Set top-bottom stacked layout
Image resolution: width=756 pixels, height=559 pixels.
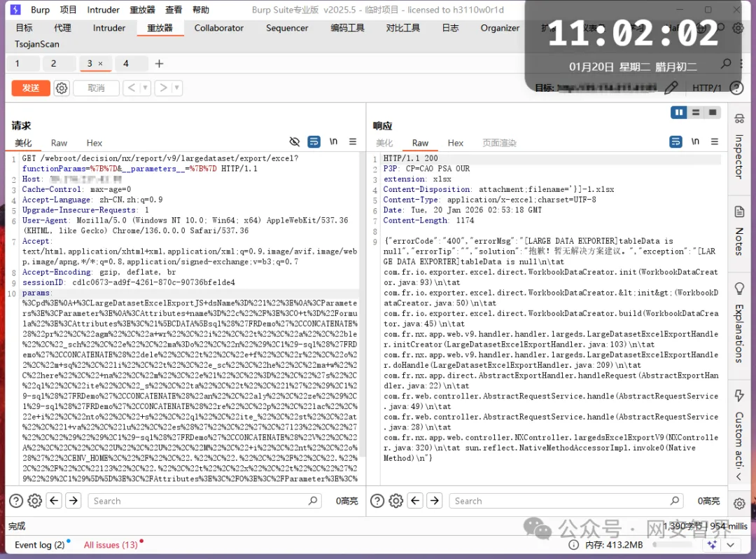tap(696, 112)
